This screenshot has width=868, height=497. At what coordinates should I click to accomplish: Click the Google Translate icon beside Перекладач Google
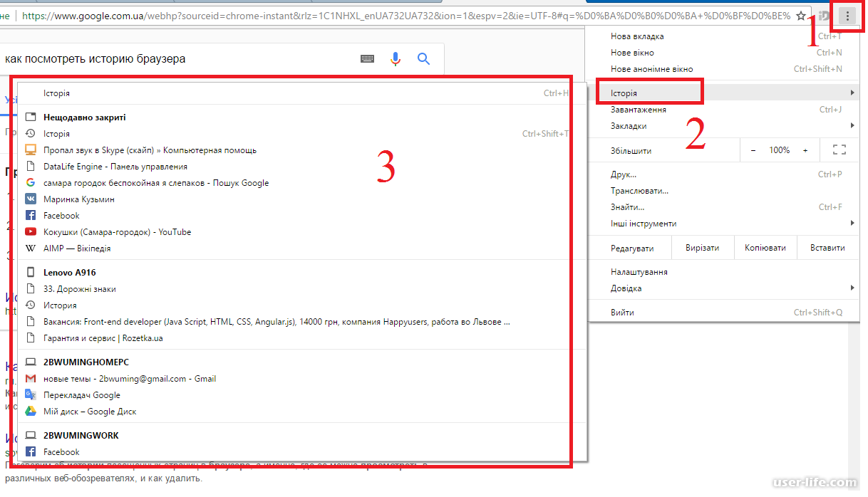coord(31,395)
